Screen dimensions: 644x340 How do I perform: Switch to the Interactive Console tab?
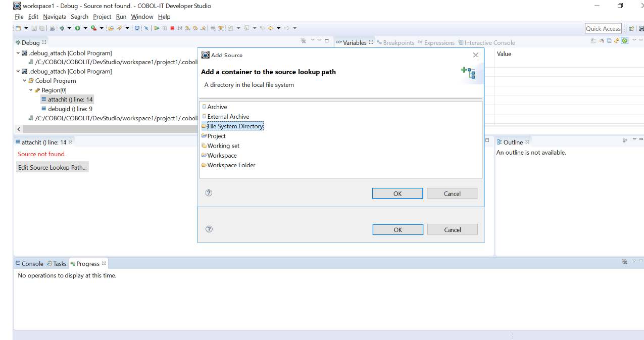coord(486,43)
